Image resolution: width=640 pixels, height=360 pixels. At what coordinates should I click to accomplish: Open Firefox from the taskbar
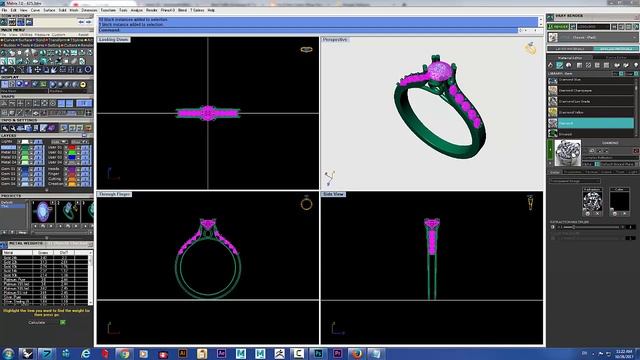357,353
